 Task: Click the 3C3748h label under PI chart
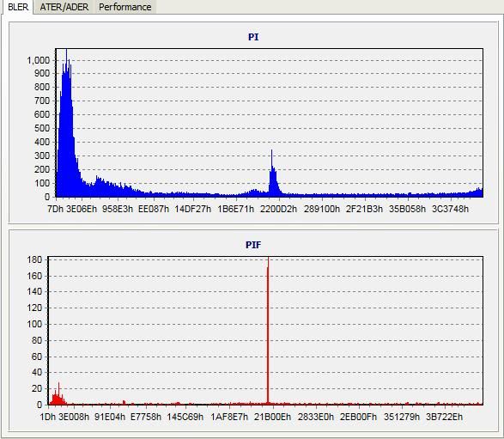pos(450,209)
